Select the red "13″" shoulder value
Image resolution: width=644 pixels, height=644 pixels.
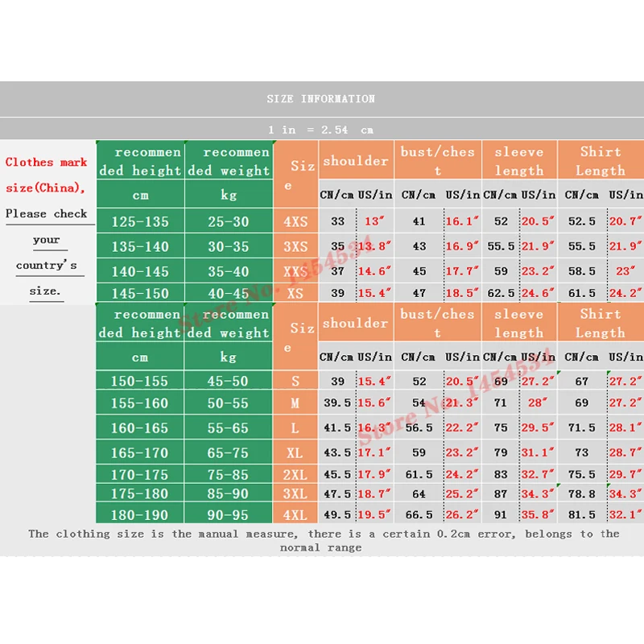click(x=374, y=221)
